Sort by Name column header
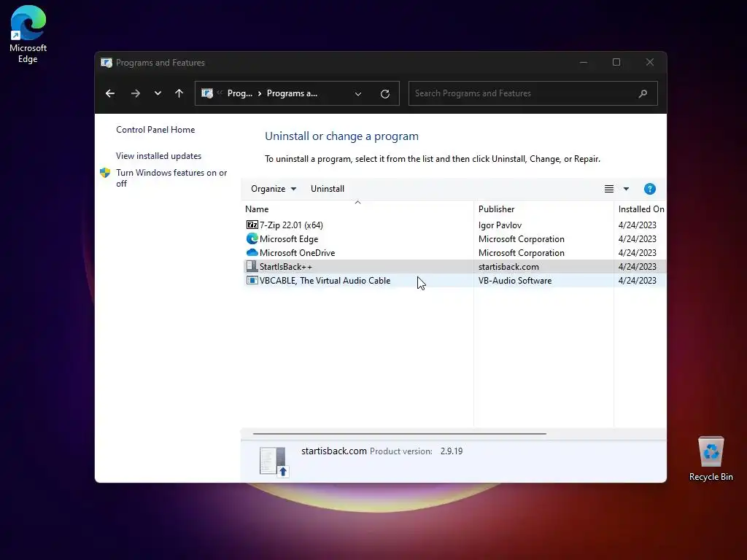Image resolution: width=747 pixels, height=560 pixels. [358, 209]
